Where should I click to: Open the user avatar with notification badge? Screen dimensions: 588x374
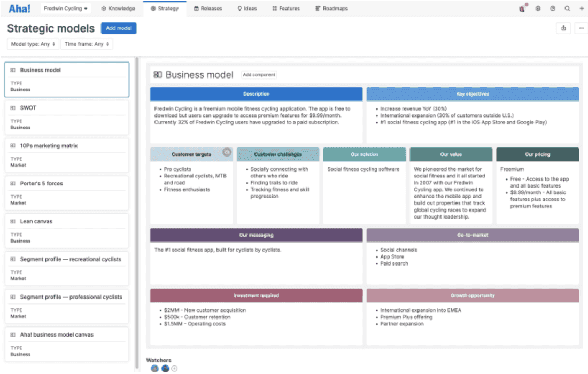522,9
